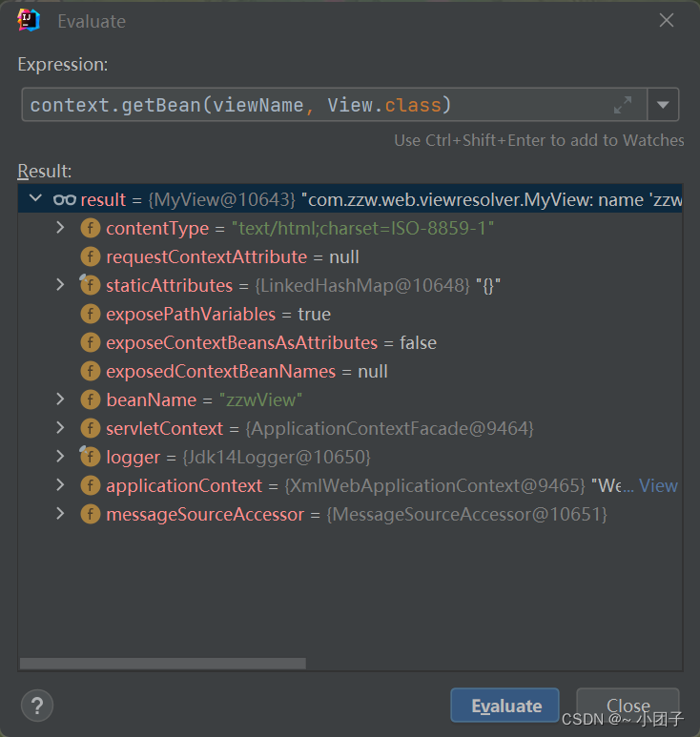Screen dimensions: 700x737
Task: Click into the Expression input field
Action: (315, 105)
